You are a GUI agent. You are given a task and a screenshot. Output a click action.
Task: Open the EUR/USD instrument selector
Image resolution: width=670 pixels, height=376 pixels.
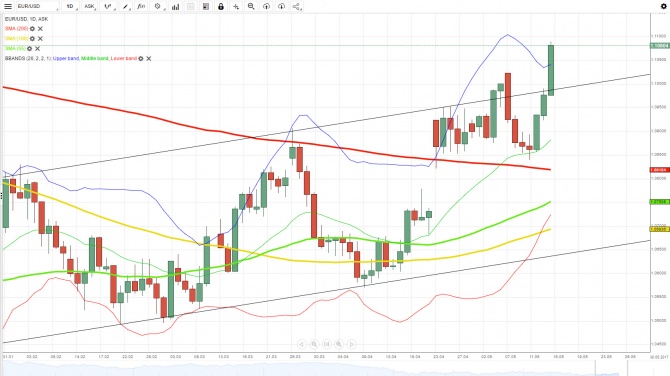[37, 6]
